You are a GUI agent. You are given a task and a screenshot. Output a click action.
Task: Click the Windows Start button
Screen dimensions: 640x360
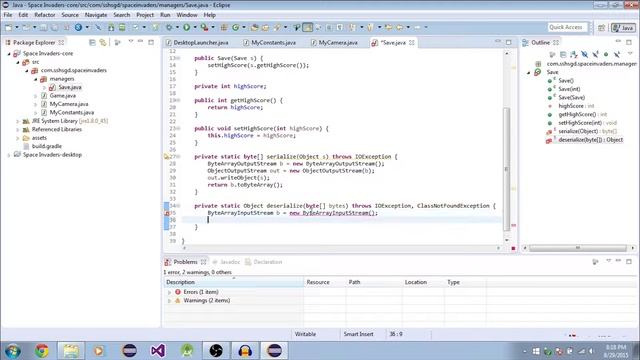click(x=13, y=351)
